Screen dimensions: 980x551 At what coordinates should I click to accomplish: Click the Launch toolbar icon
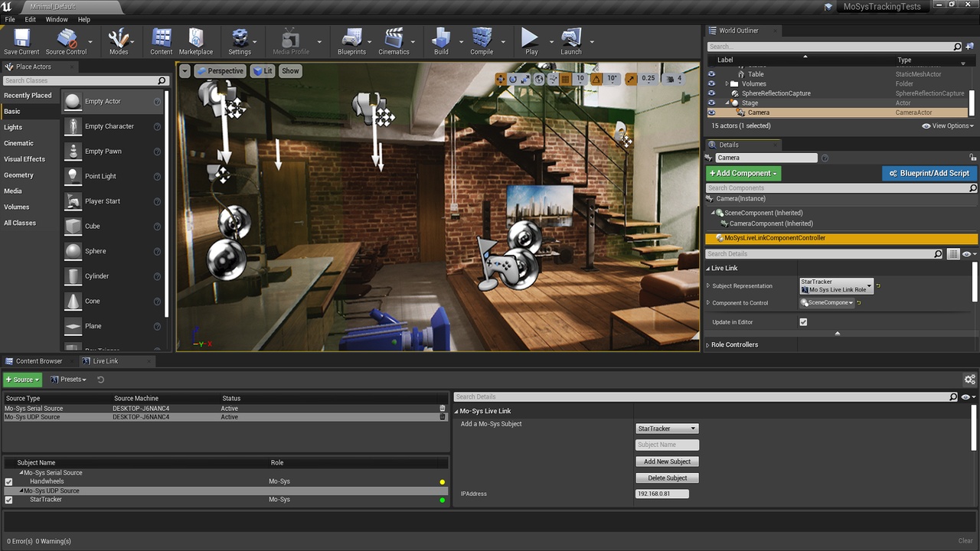pyautogui.click(x=571, y=41)
